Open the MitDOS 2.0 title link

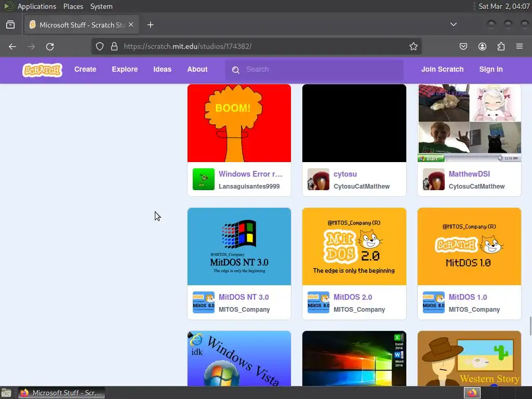point(353,297)
